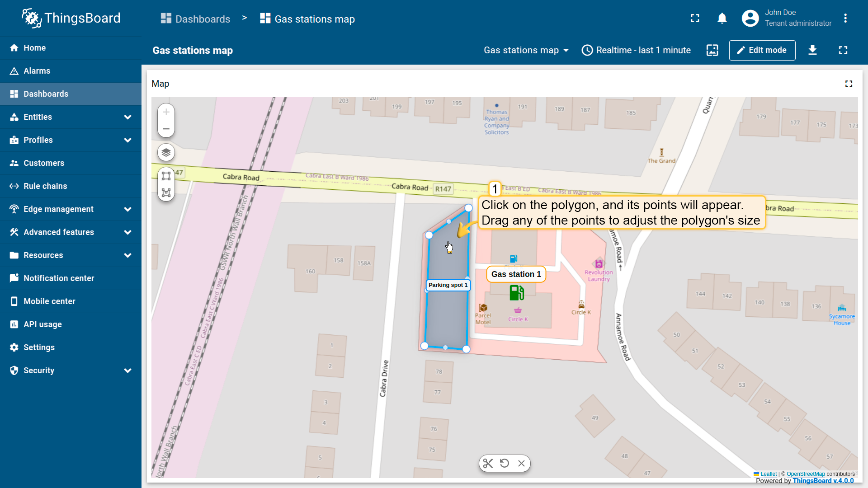Open Rule chains in the sidebar
Viewport: 868px width, 488px height.
(x=45, y=186)
